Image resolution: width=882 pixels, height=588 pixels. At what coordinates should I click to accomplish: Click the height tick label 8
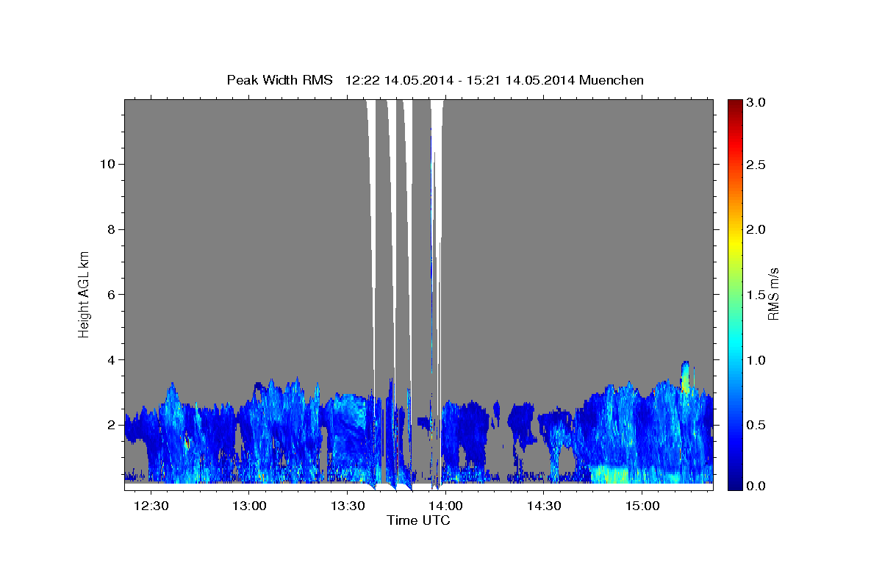[111, 229]
